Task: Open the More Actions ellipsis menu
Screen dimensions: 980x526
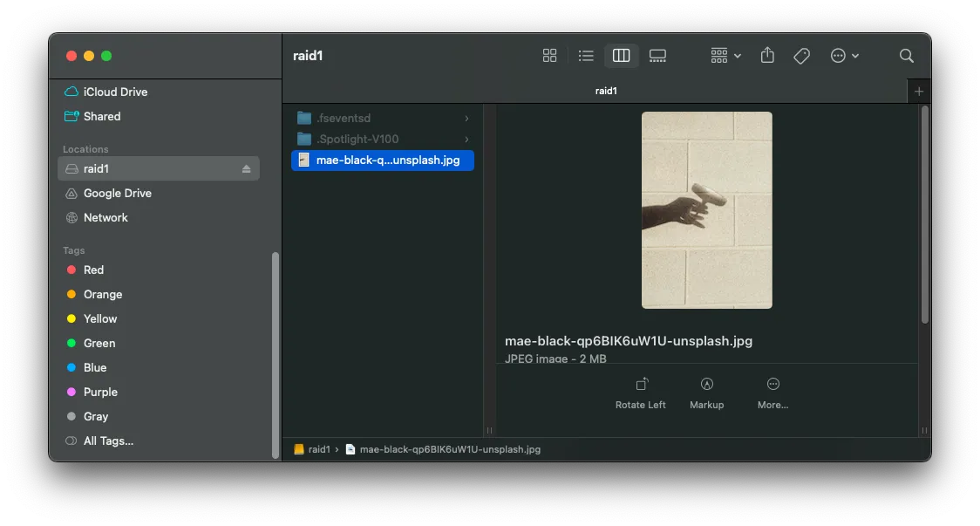Action: point(844,56)
